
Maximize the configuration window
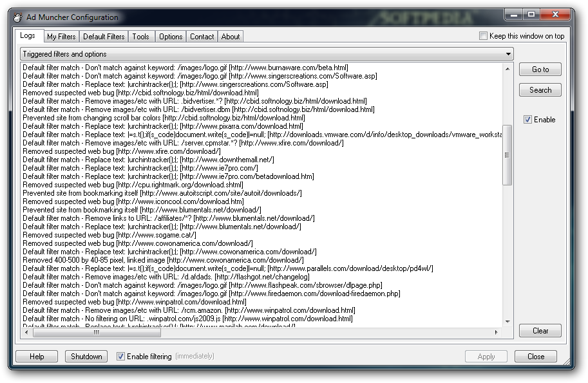531,14
